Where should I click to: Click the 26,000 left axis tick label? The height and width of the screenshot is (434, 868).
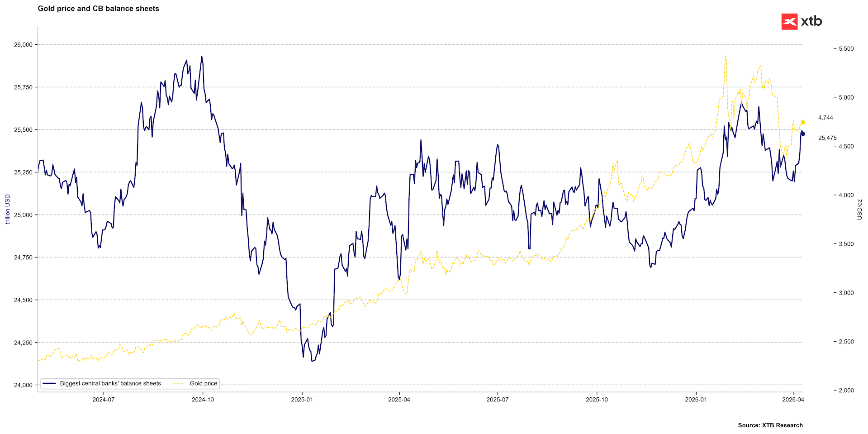(x=24, y=45)
